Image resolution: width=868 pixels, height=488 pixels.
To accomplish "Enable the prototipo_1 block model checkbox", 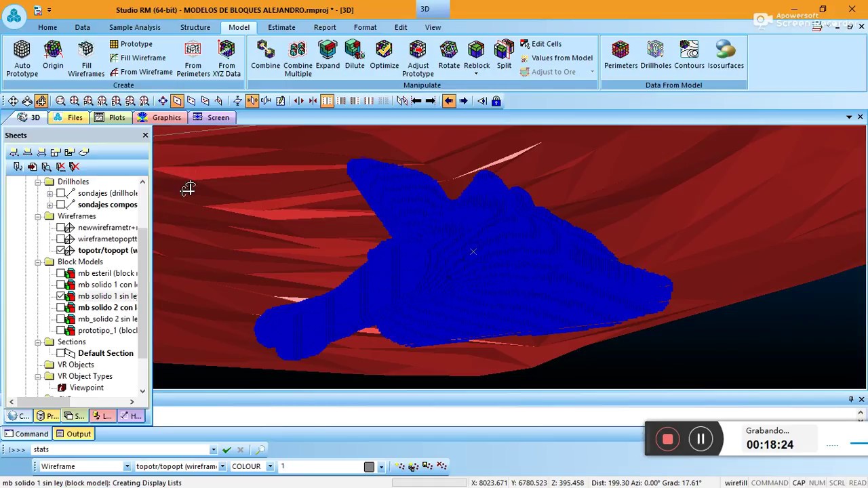I will point(61,330).
